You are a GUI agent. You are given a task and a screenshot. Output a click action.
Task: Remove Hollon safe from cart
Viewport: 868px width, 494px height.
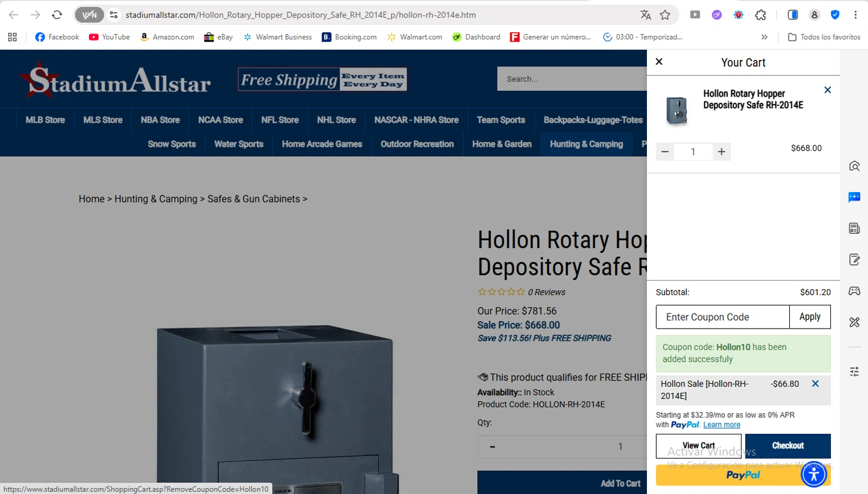point(827,90)
